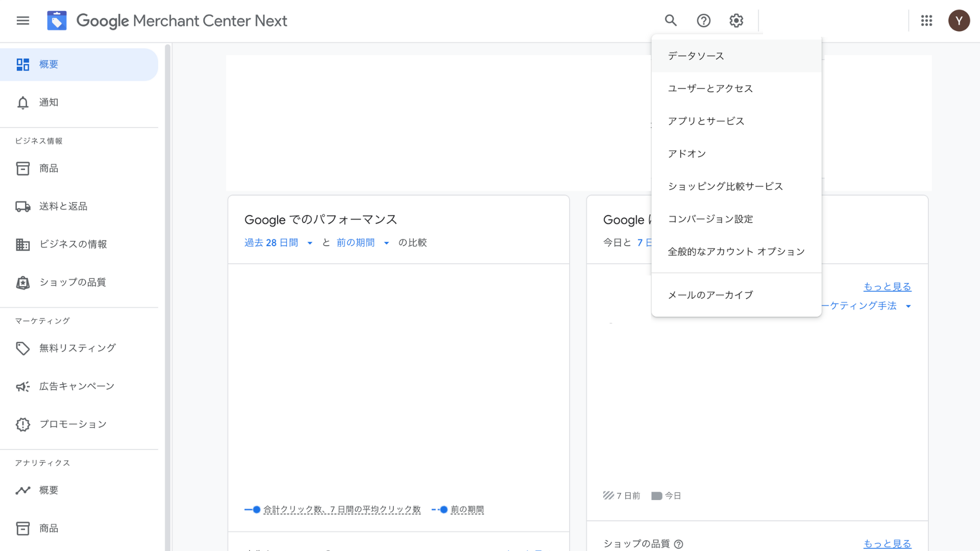This screenshot has height=551, width=980.
Task: Open the Y account avatar
Action: click(x=959, y=20)
